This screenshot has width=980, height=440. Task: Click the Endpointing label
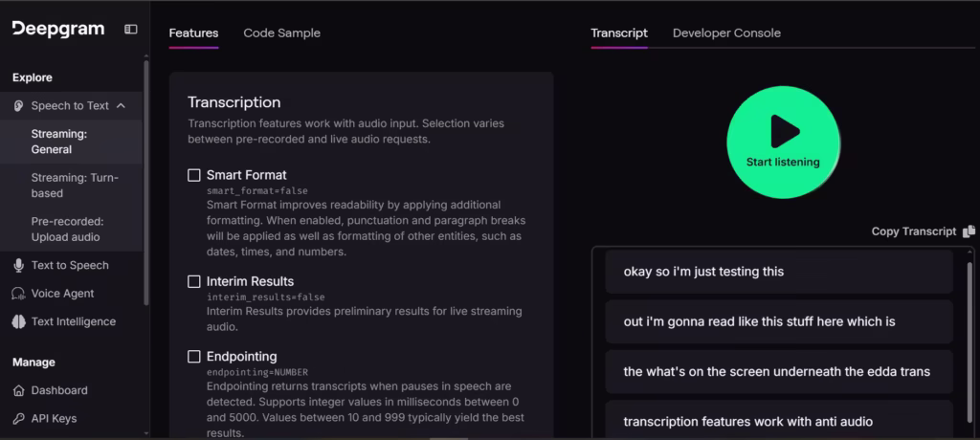(242, 356)
